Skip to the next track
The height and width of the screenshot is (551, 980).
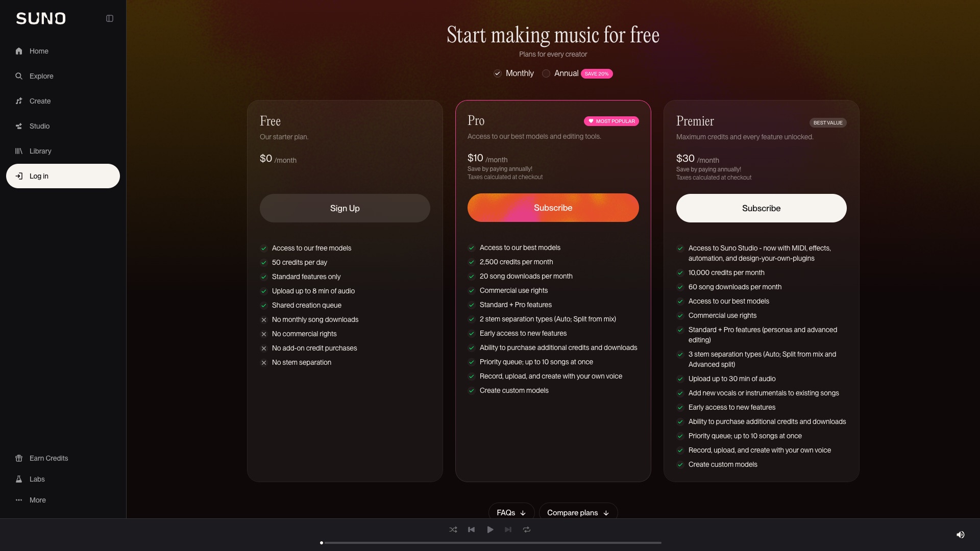coord(508,530)
